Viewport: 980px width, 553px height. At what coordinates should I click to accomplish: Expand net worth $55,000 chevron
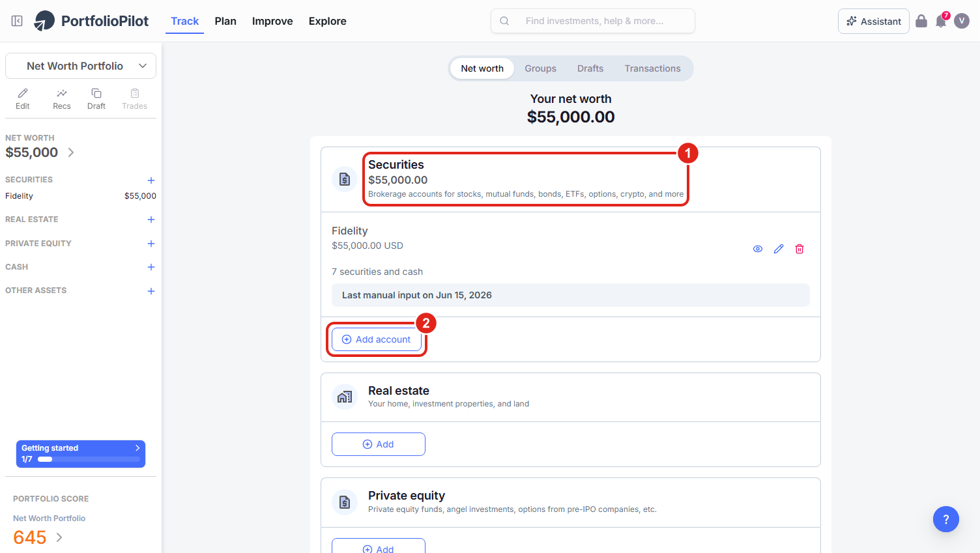point(71,152)
